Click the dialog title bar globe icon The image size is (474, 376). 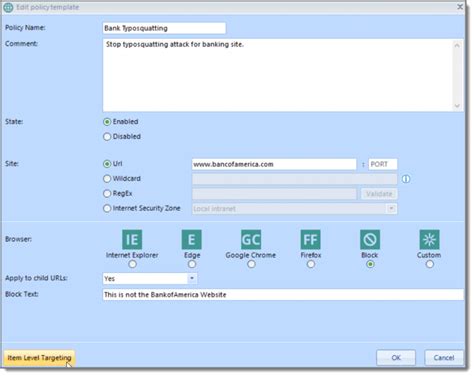point(8,7)
